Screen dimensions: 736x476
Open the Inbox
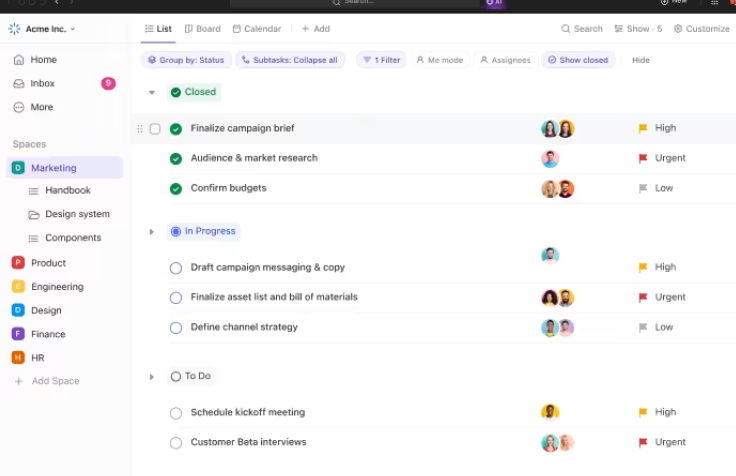coord(42,84)
